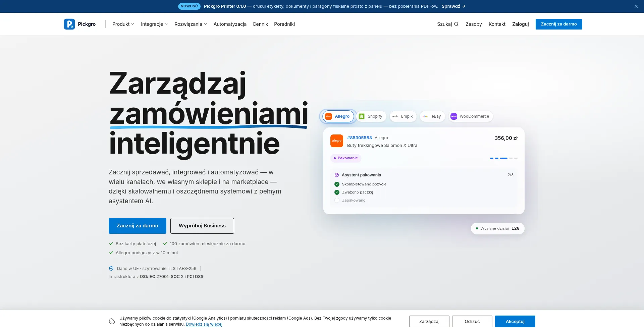Click the NOWOŚĆ badge
Image resolution: width=644 pixels, height=333 pixels.
click(x=189, y=6)
